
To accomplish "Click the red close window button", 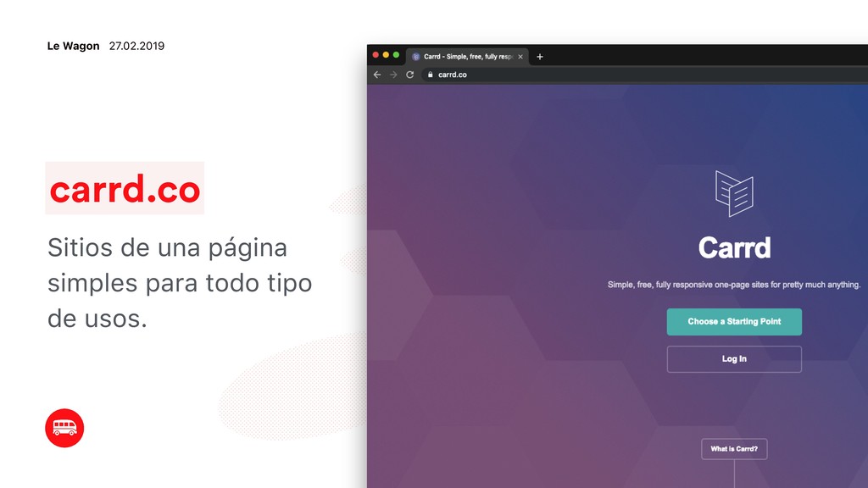I will (376, 55).
